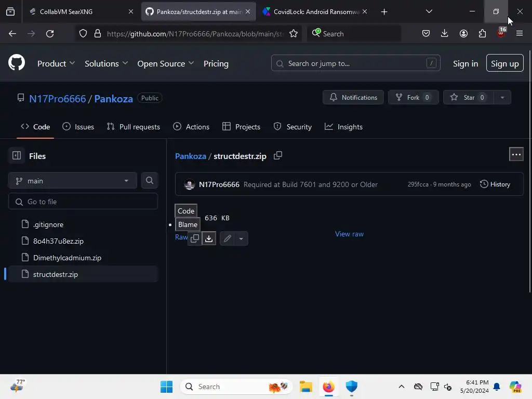532x399 pixels.
Task: Focus GitHub Search or jump to field
Action: pyautogui.click(x=355, y=63)
